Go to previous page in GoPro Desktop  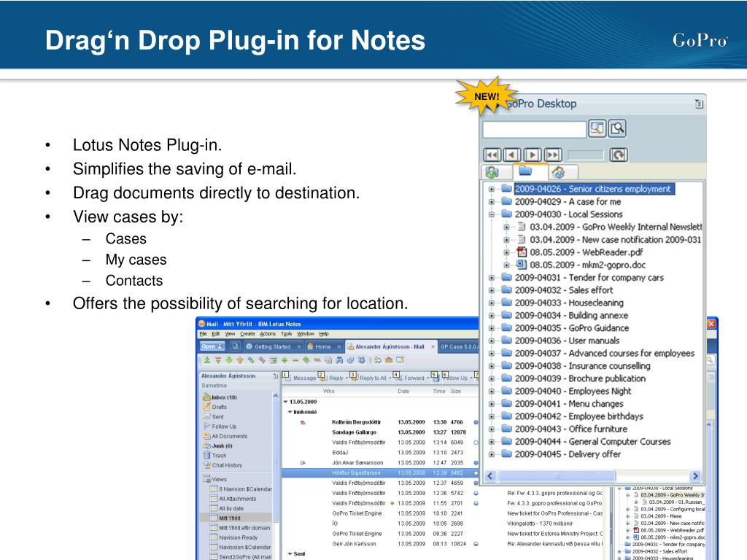pyautogui.click(x=512, y=155)
